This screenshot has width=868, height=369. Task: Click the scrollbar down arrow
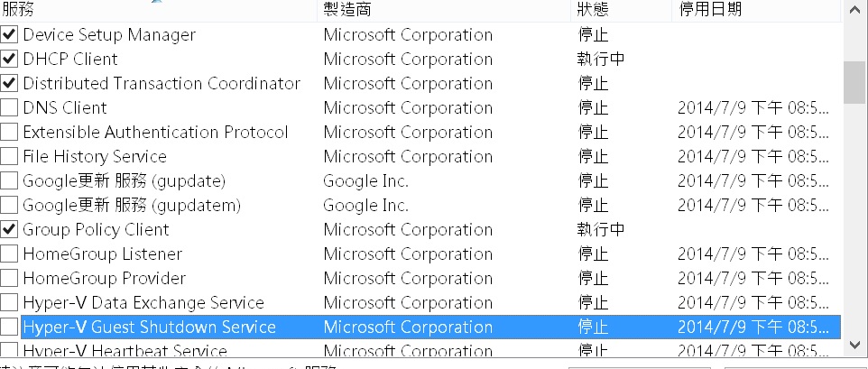[854, 344]
